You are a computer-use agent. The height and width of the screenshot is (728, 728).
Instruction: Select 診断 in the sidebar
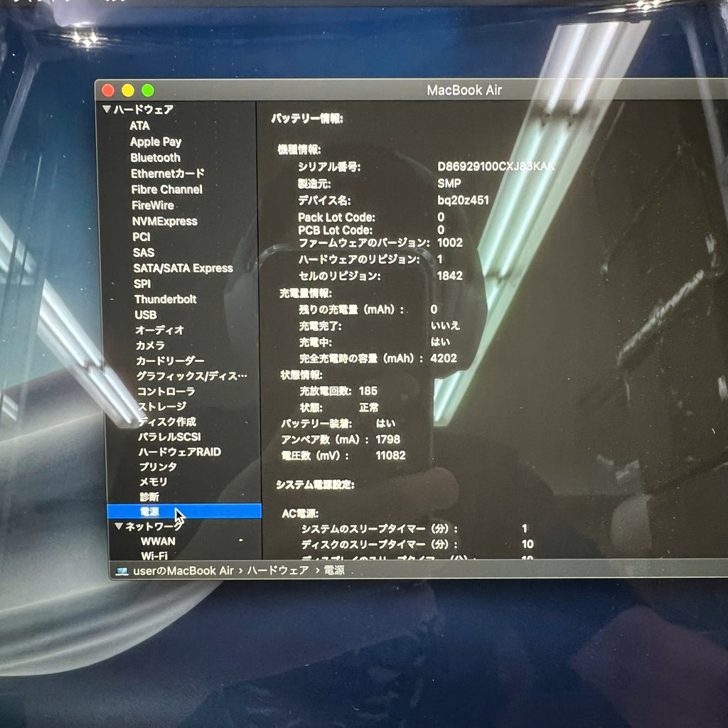[149, 497]
